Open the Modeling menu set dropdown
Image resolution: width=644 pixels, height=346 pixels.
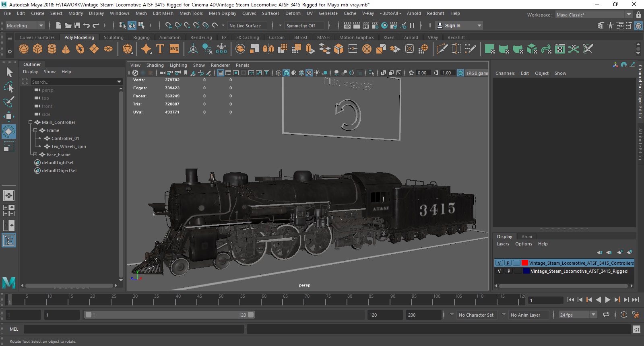point(25,25)
